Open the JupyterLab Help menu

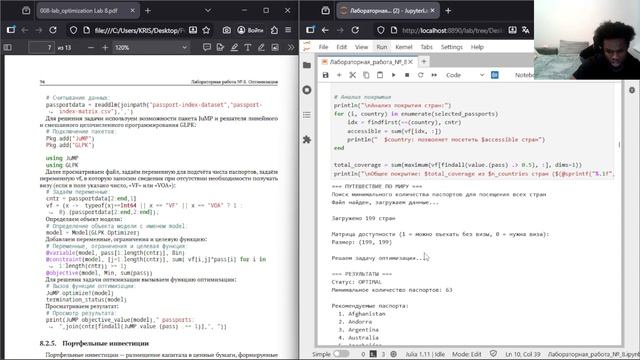[x=477, y=47]
